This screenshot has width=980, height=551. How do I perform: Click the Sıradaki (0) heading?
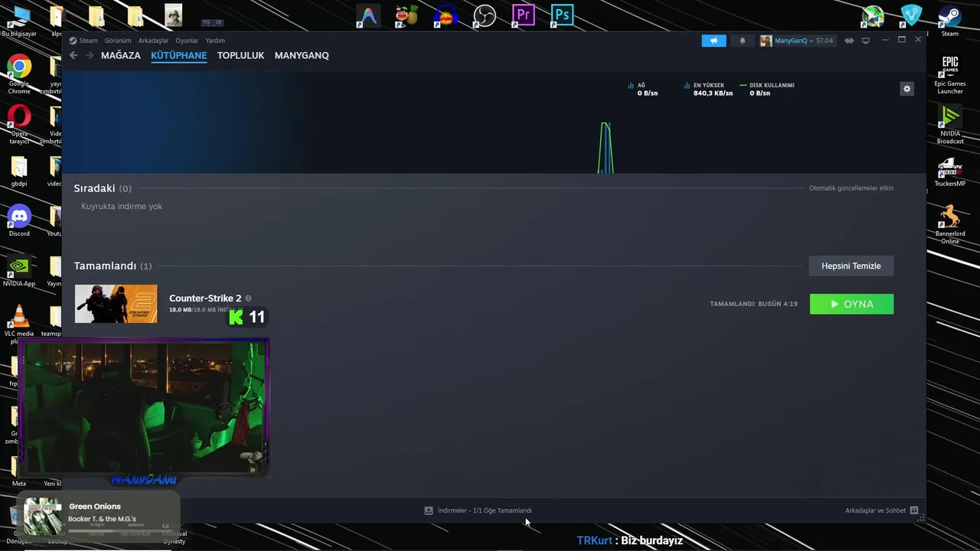[x=103, y=188]
